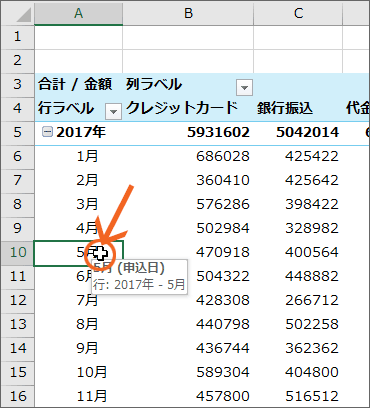Click cell value 328982
Image resolution: width=370 pixels, height=408 pixels.
tap(312, 228)
